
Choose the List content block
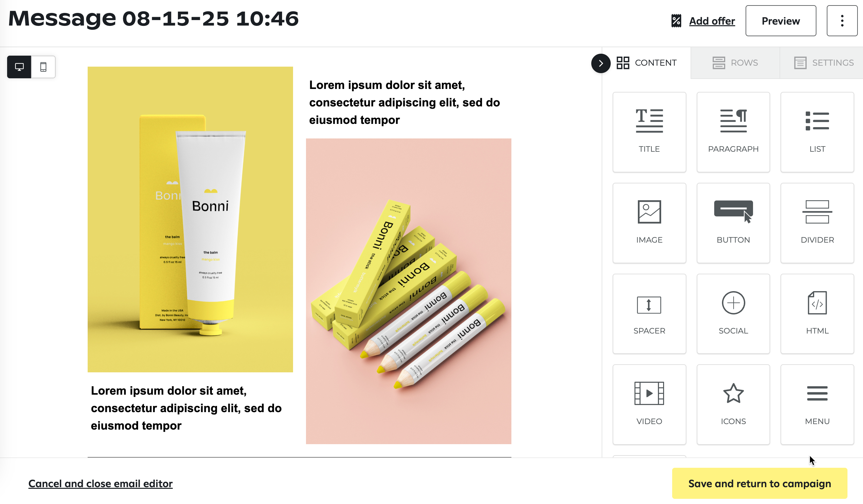pos(817,132)
